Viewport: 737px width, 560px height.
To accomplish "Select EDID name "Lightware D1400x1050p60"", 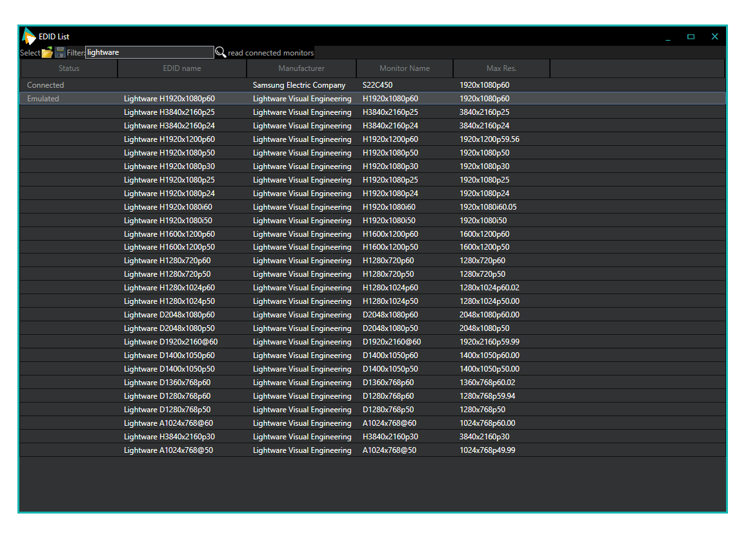I will click(169, 356).
